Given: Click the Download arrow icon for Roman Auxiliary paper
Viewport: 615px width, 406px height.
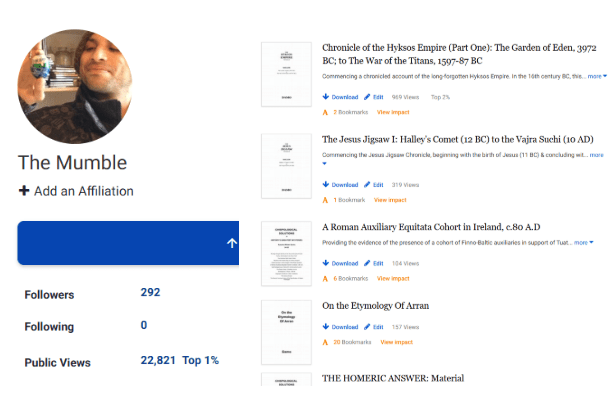Looking at the screenshot, I should 325,263.
